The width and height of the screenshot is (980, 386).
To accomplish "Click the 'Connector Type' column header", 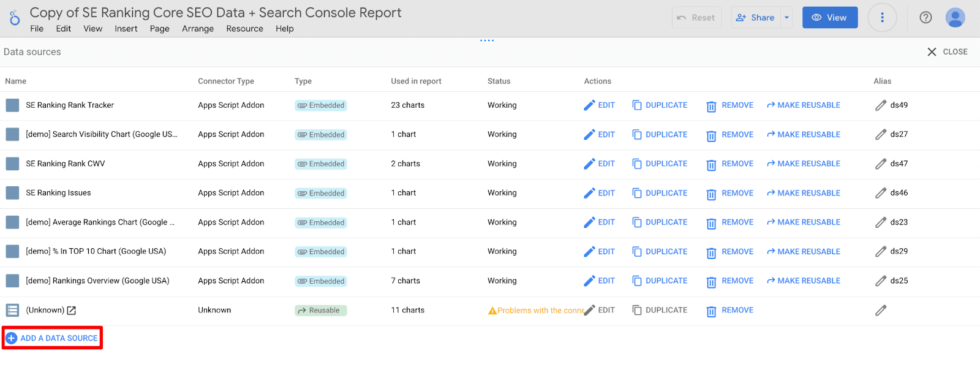I will pyautogui.click(x=226, y=81).
